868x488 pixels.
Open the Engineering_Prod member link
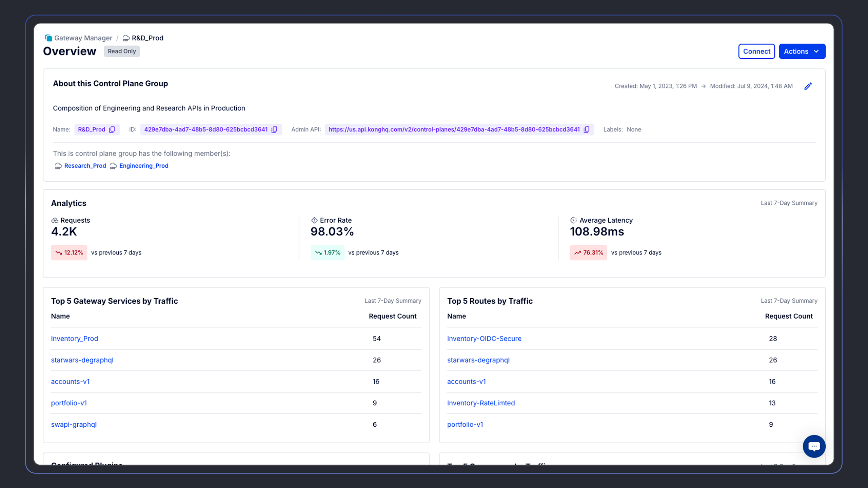click(x=144, y=166)
